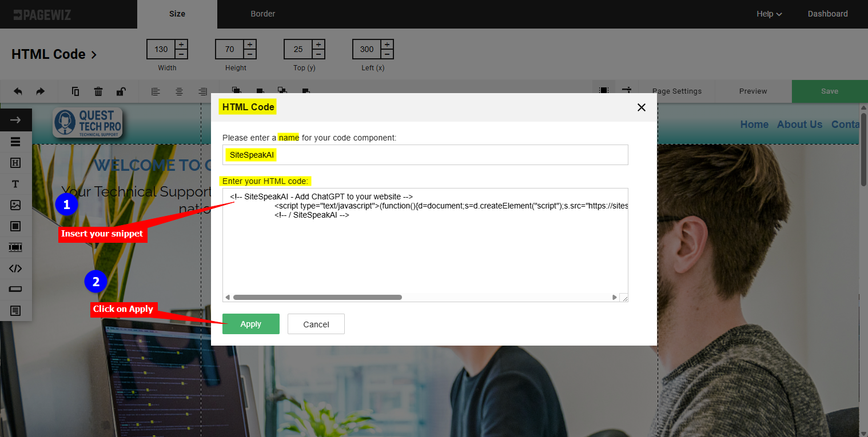Decrease the Width value with minus
The width and height of the screenshot is (868, 437).
(x=181, y=54)
